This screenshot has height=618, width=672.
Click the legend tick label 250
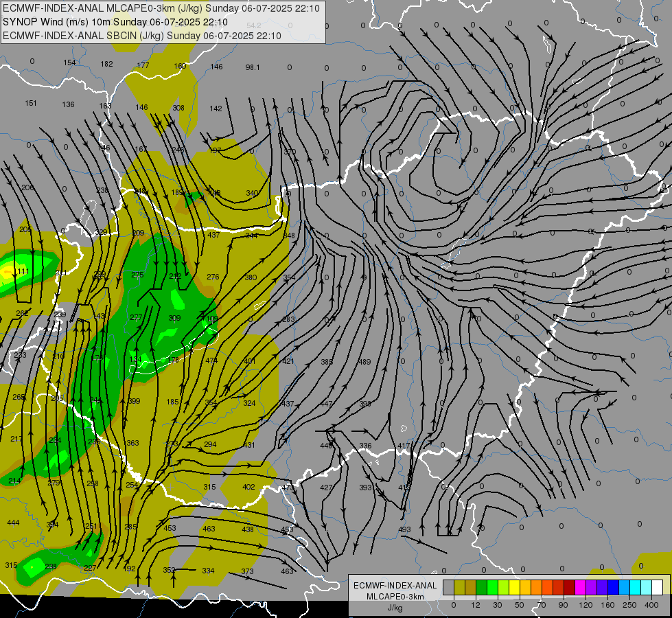629,605
